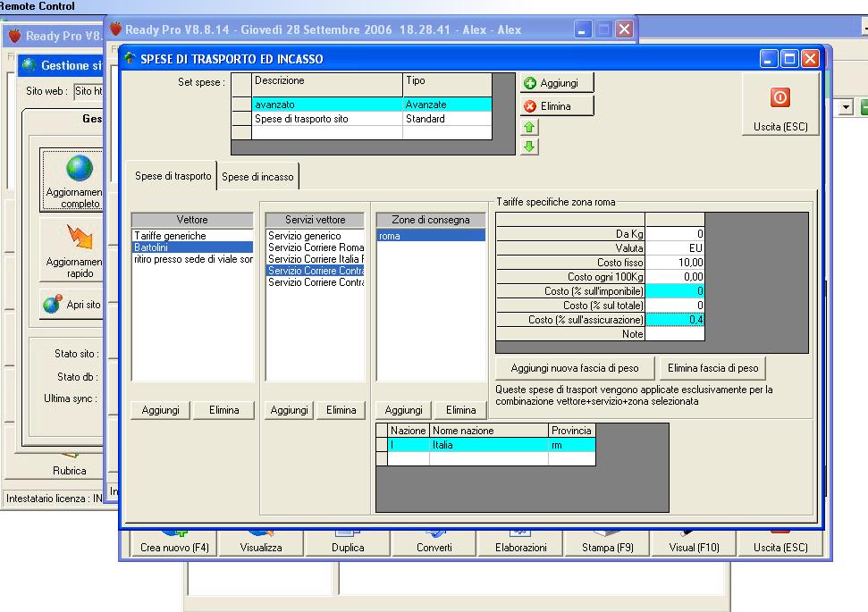The height and width of the screenshot is (612, 868).
Task: Edit the Valuta value field
Action: tap(675, 247)
